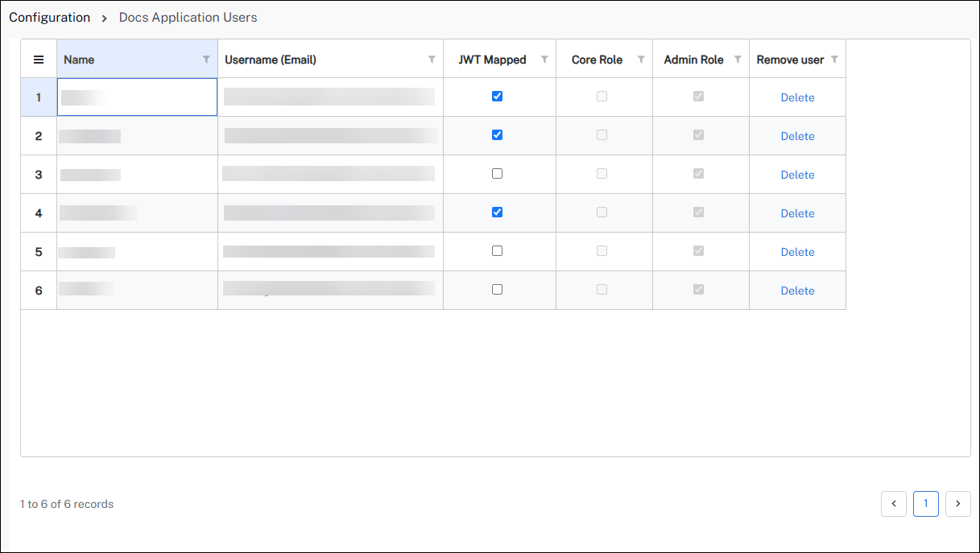Select the Docs Application Users breadcrumb
This screenshot has width=980, height=553.
pos(188,17)
